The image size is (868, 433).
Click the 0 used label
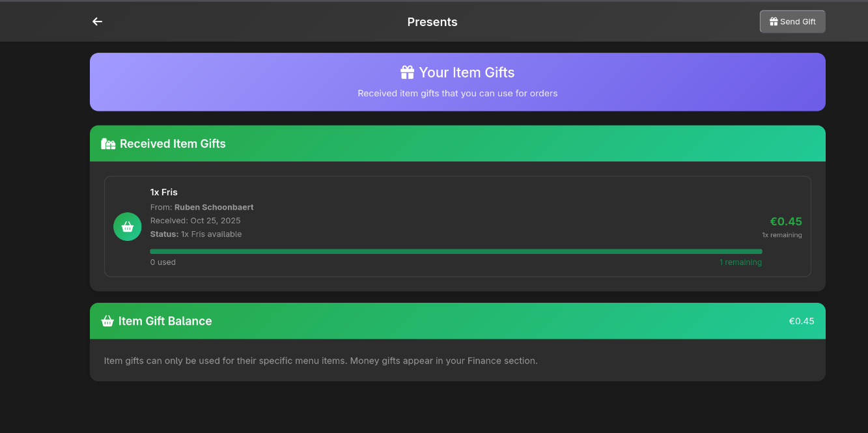(163, 262)
